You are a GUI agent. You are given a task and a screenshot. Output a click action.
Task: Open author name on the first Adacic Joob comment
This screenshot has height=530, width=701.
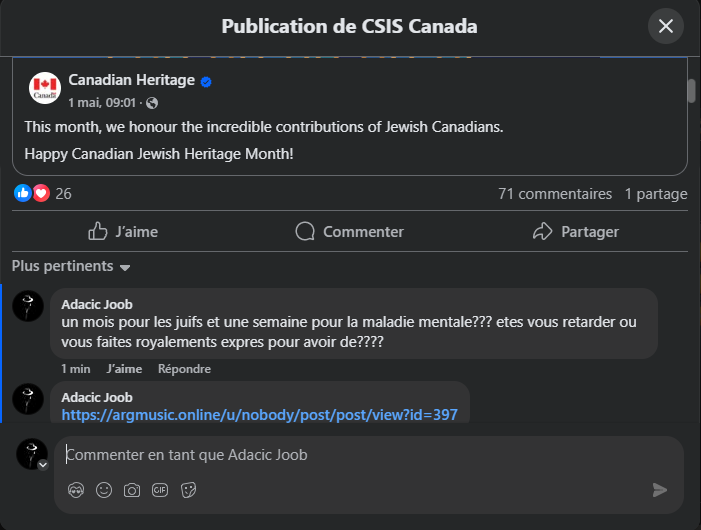tap(97, 304)
